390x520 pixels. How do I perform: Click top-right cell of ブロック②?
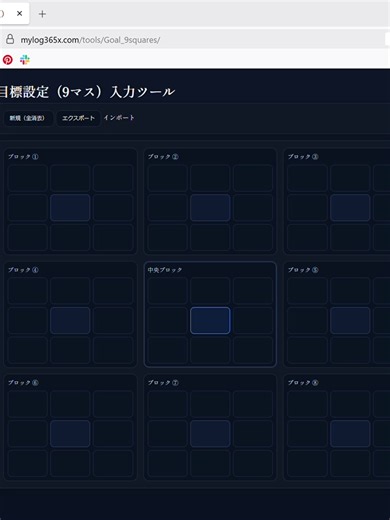[253, 178]
